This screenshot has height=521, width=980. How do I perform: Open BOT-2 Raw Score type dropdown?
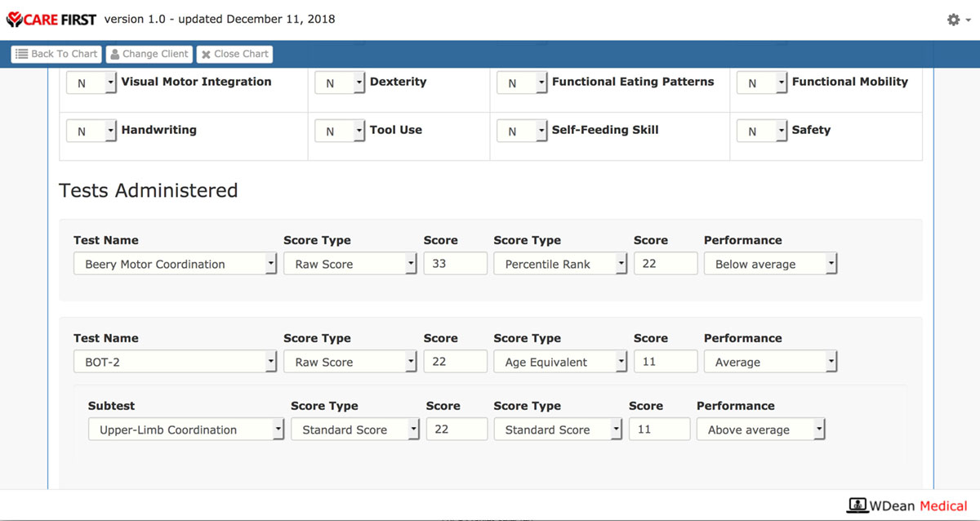(350, 362)
